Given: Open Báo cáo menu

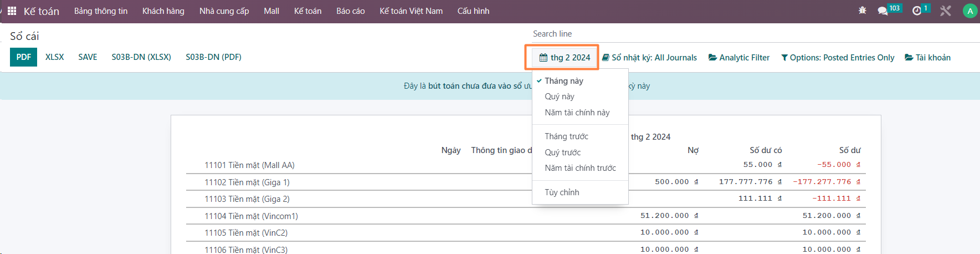Looking at the screenshot, I should [351, 11].
